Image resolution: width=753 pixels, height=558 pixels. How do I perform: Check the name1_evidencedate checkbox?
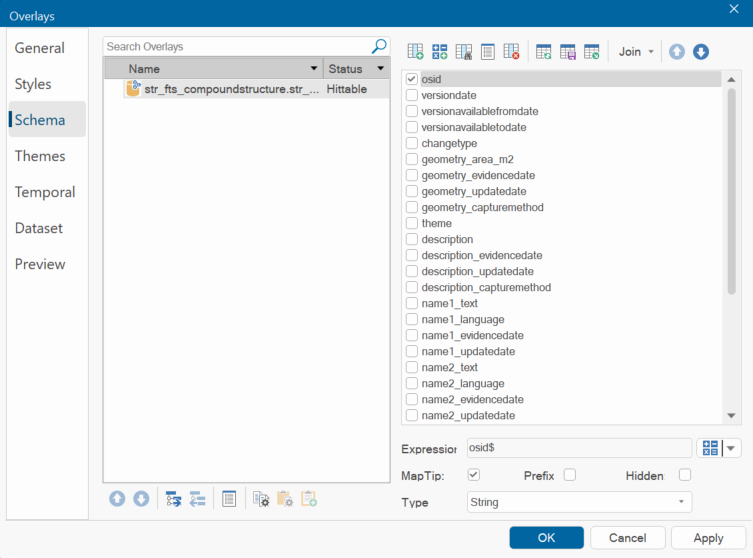coord(412,335)
